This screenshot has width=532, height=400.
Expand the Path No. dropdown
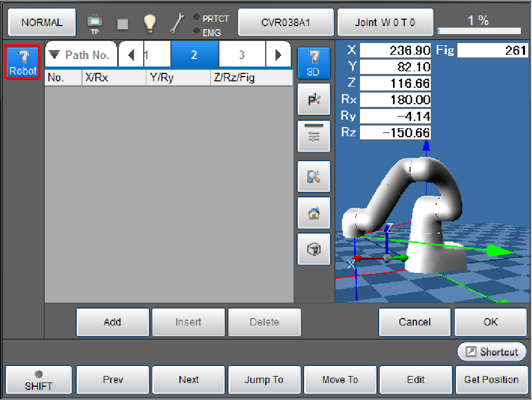(80, 55)
